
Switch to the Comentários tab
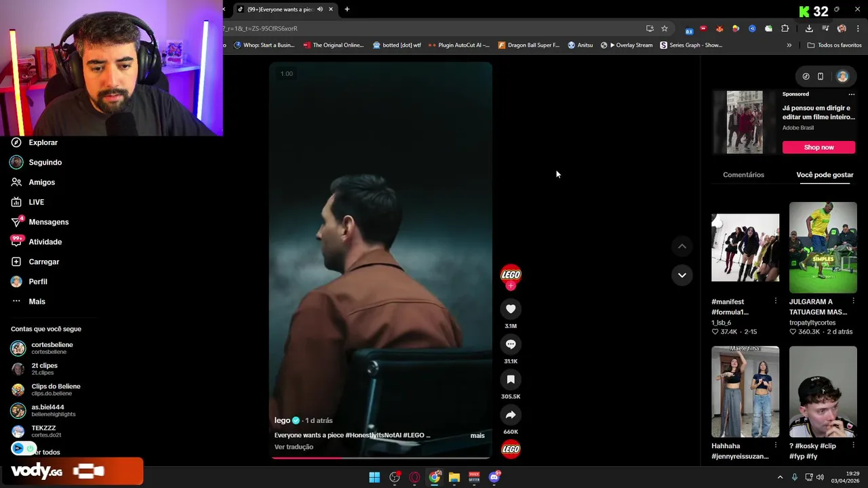(x=743, y=175)
